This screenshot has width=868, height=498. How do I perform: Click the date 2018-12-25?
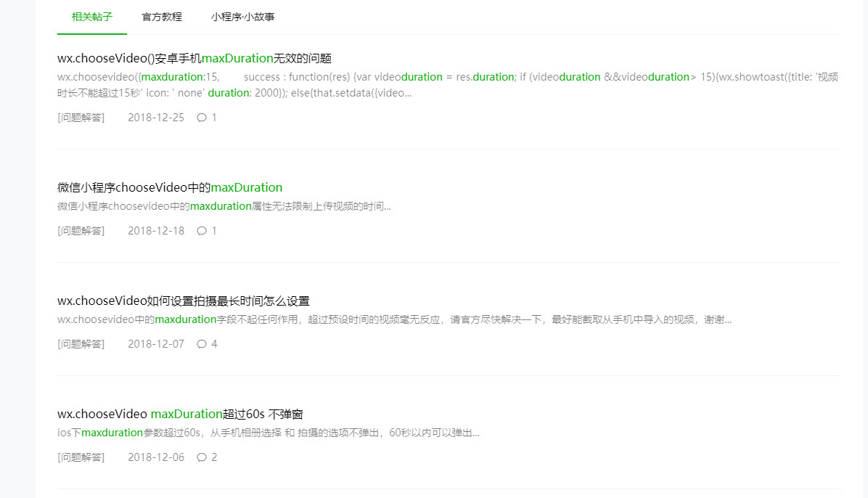[156, 118]
